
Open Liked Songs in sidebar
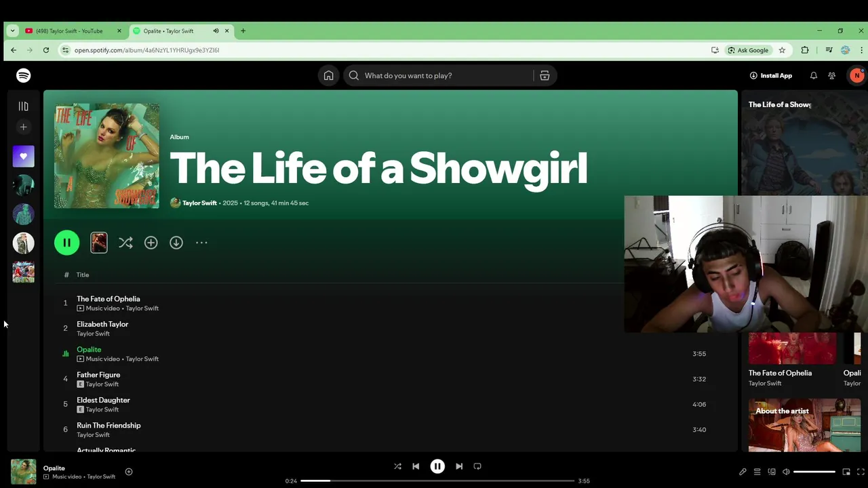[23, 156]
